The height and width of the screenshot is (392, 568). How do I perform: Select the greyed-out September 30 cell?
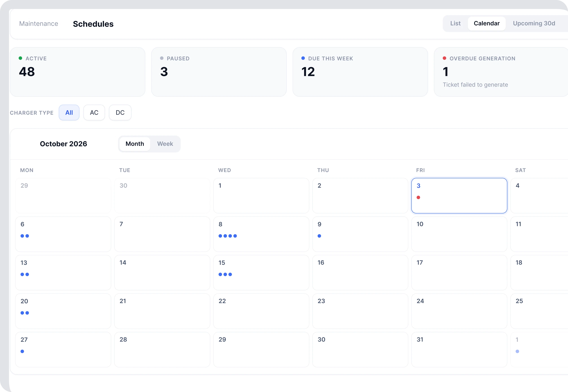pos(162,196)
